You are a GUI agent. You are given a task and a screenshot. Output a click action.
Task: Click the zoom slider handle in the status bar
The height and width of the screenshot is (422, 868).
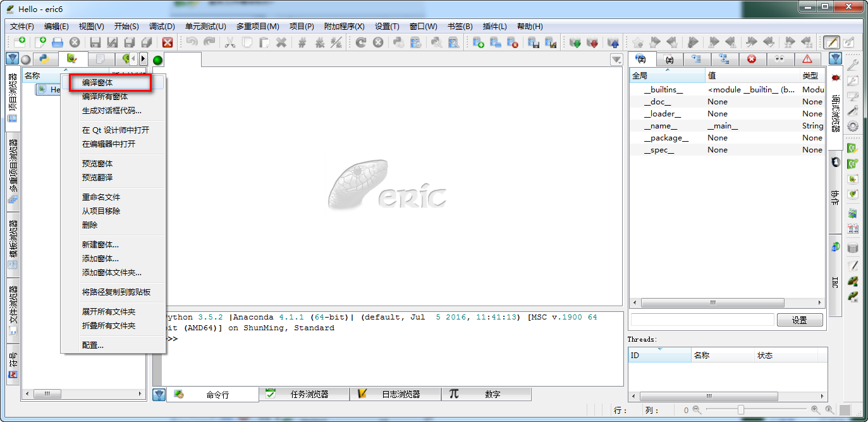[741, 410]
